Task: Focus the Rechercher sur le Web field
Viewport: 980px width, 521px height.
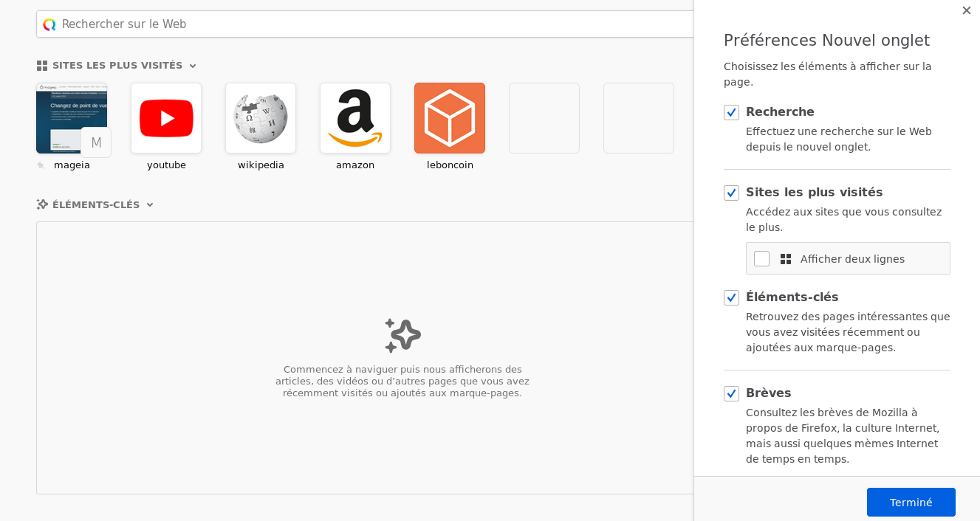Action: (366, 24)
